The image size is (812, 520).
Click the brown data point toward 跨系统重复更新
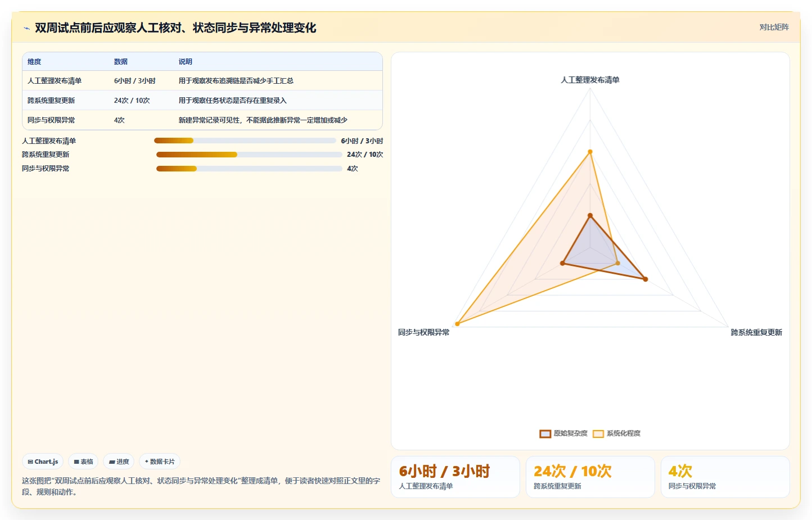coord(645,279)
